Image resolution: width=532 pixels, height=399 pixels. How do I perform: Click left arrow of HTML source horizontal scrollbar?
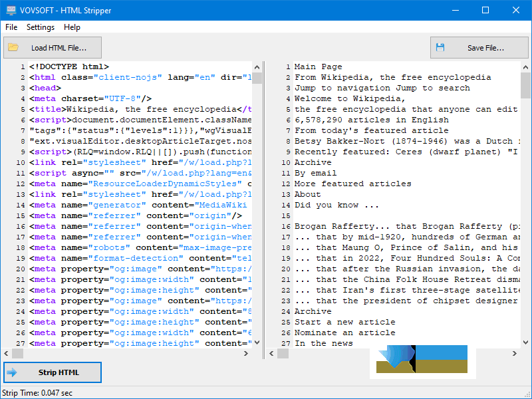point(7,354)
